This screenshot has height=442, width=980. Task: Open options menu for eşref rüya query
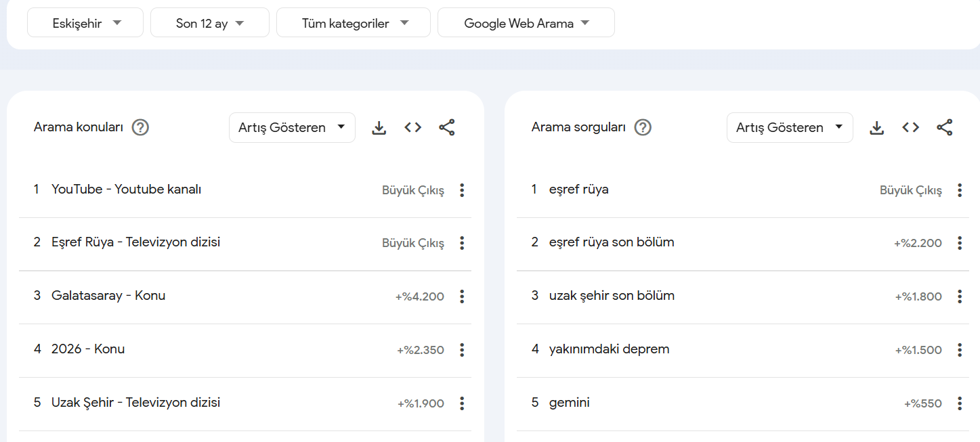pyautogui.click(x=959, y=190)
